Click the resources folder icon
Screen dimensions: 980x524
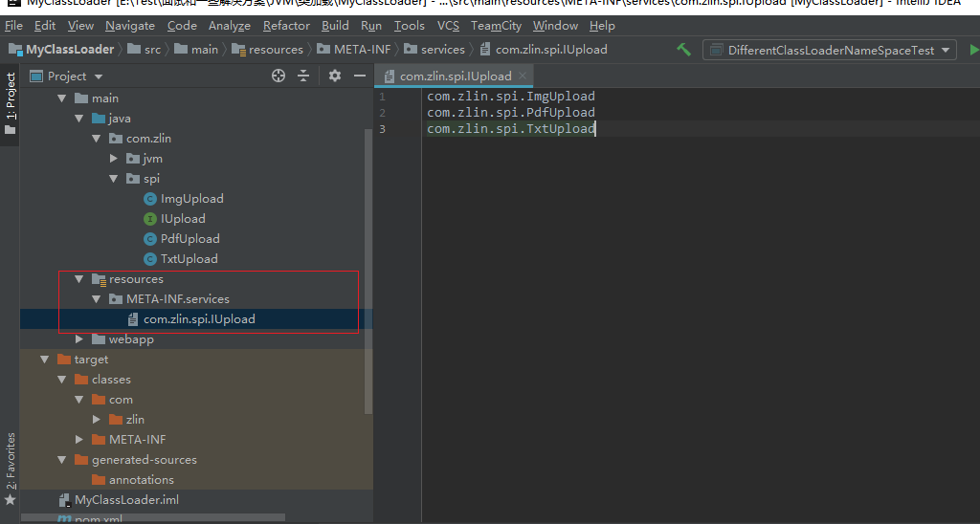tap(99, 279)
